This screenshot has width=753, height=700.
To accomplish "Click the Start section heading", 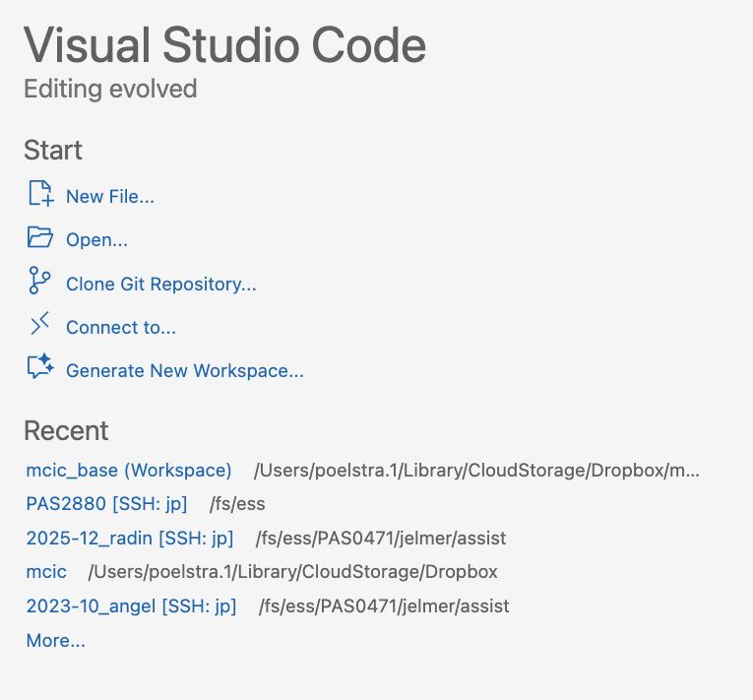I will coord(53,150).
